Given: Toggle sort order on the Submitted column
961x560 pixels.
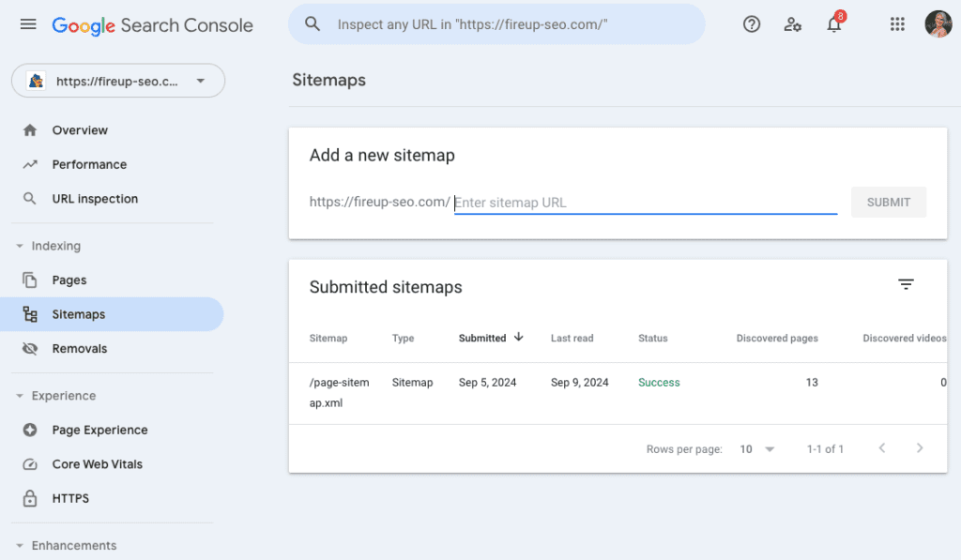Looking at the screenshot, I should [x=490, y=338].
